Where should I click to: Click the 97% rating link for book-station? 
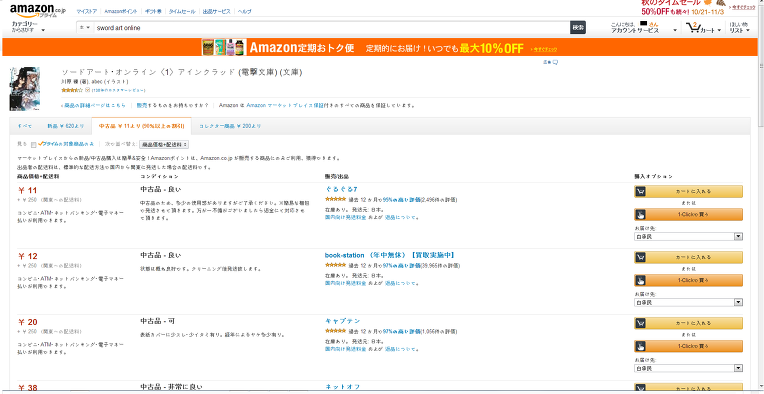[401, 265]
